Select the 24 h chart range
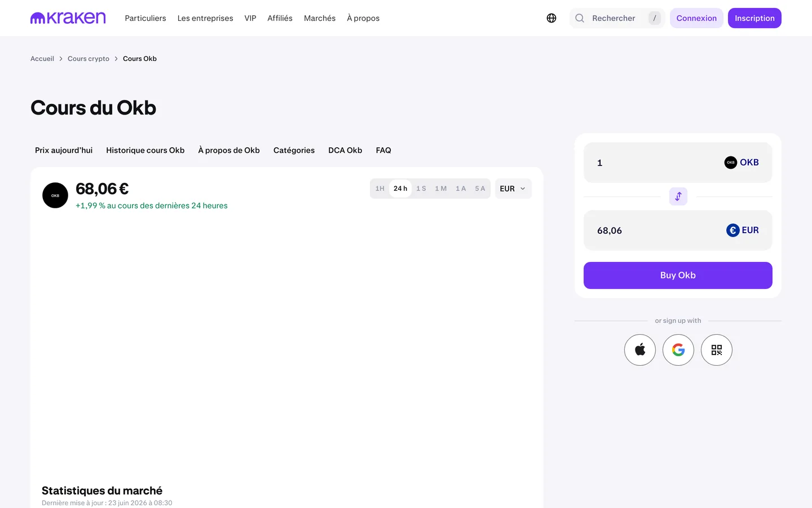 pos(400,189)
